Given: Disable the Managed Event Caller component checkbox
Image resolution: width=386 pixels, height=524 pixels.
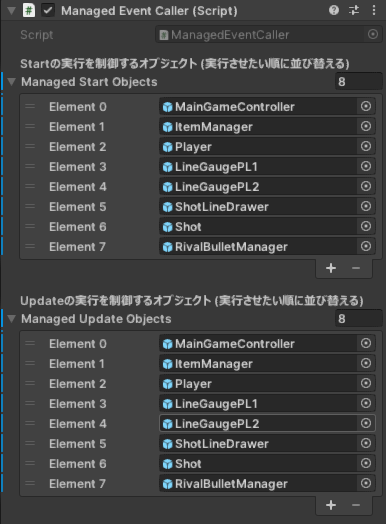Looking at the screenshot, I should 48,10.
